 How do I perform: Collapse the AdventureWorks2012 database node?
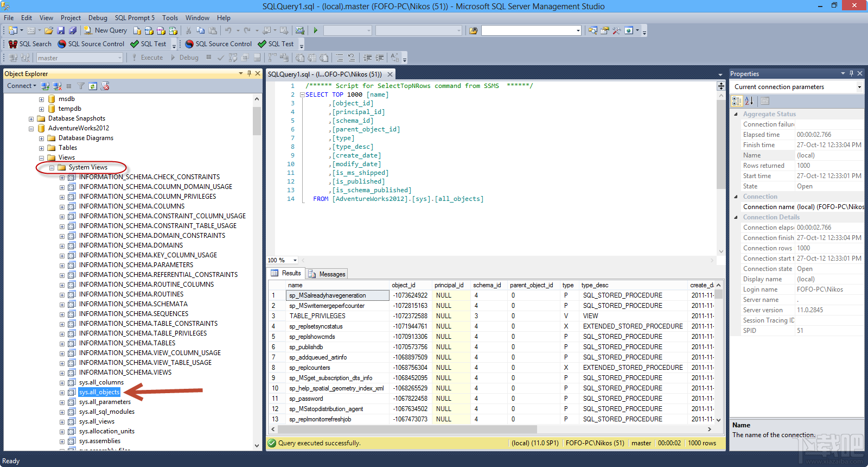pyautogui.click(x=31, y=129)
